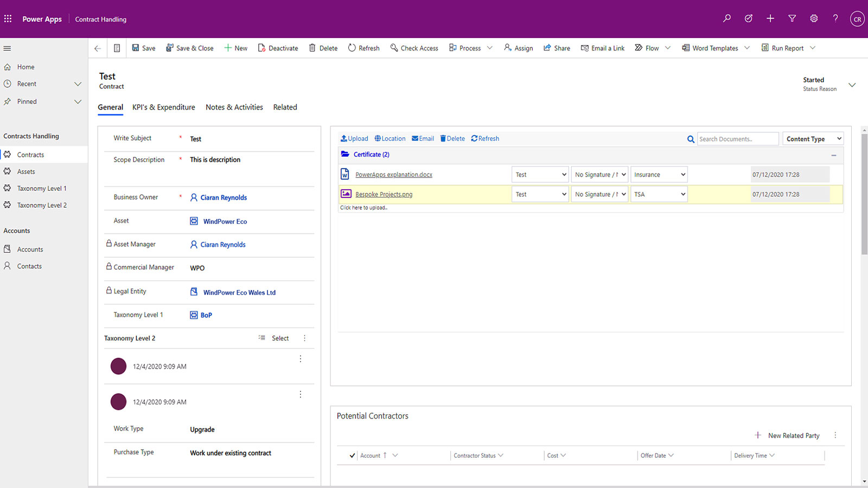Viewport: 868px width, 488px height.
Task: Click the Assign command
Action: pyautogui.click(x=519, y=48)
